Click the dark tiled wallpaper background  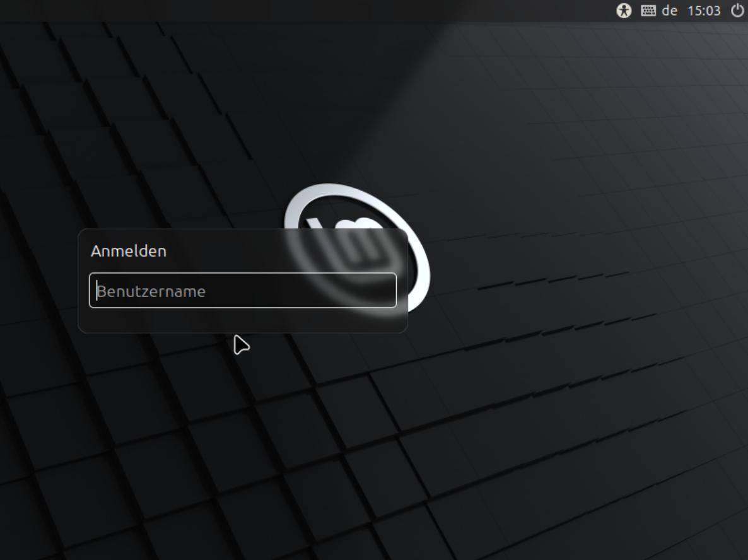point(536,441)
